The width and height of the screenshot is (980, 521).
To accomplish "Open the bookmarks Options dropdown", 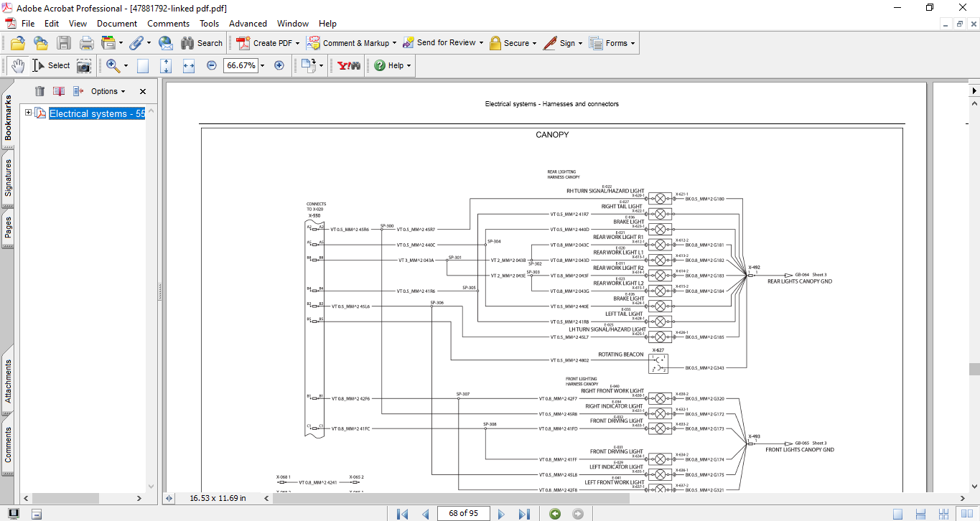I will (x=108, y=91).
